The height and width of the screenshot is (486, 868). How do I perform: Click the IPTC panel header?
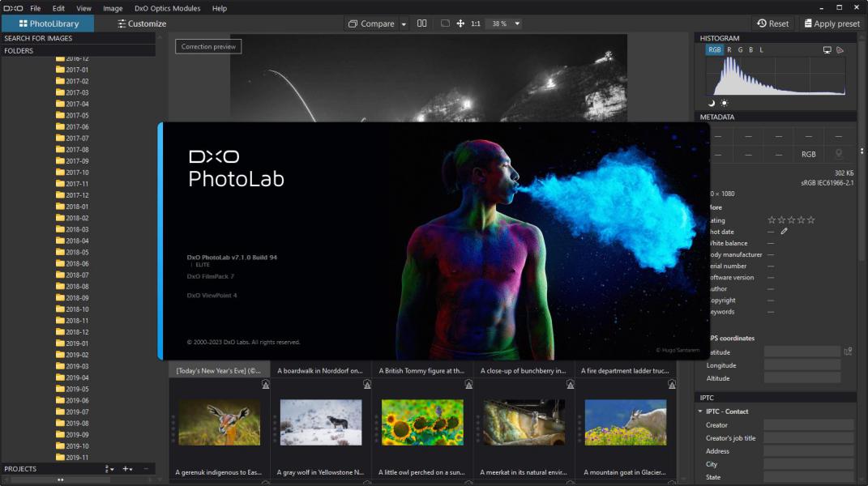tap(776, 398)
